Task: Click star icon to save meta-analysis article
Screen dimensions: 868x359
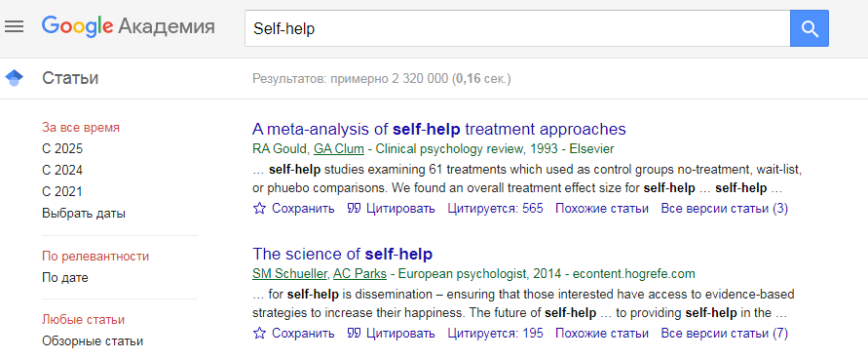Action: point(259,209)
